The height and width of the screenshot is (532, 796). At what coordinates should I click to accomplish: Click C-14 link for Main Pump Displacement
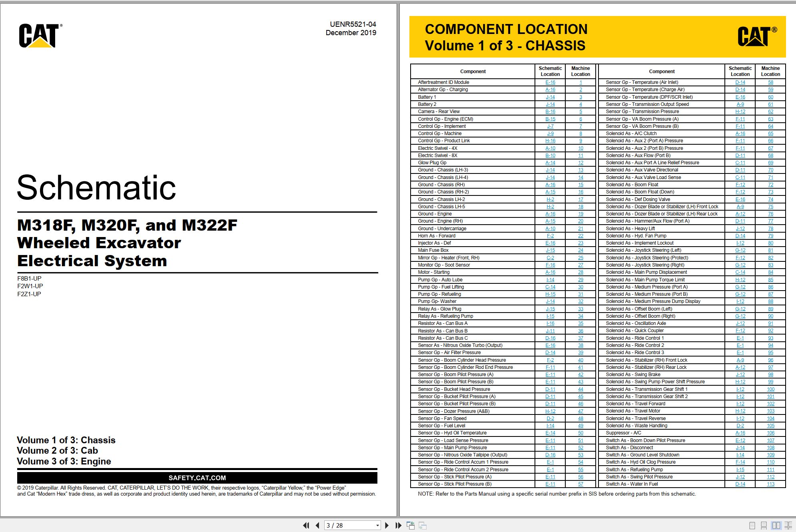(x=740, y=272)
